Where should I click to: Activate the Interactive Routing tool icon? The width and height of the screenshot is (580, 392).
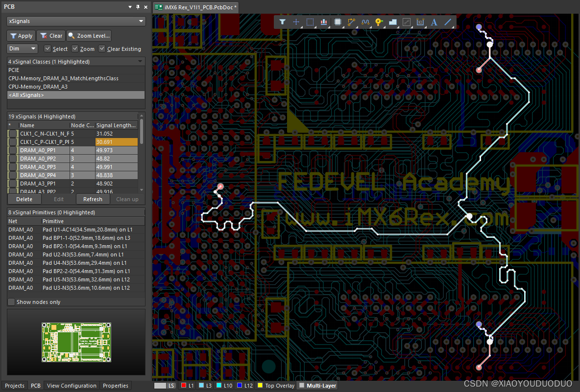[x=351, y=22]
